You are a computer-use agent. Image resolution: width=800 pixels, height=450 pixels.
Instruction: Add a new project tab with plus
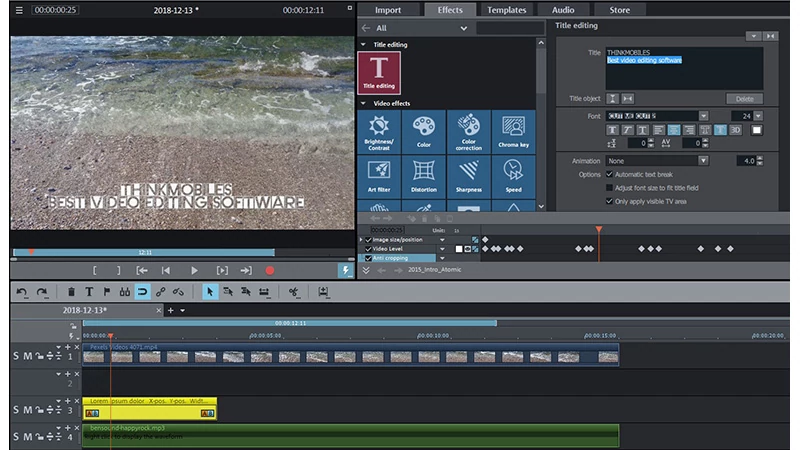(170, 310)
